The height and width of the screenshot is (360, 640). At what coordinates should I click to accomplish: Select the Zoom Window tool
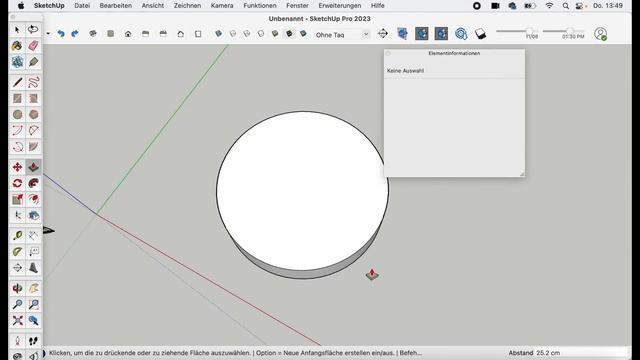(33, 304)
